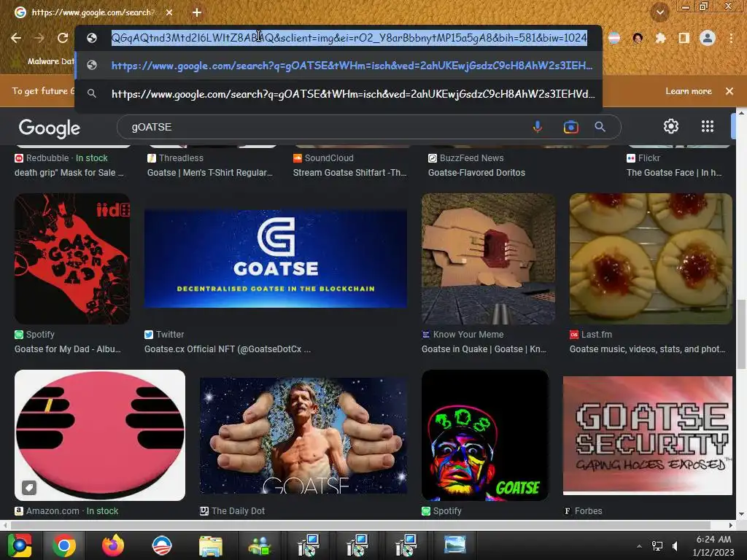Screen dimensions: 747x560
Task: Open the Threadless Goatse Men's T-Shirt result
Action: point(209,172)
